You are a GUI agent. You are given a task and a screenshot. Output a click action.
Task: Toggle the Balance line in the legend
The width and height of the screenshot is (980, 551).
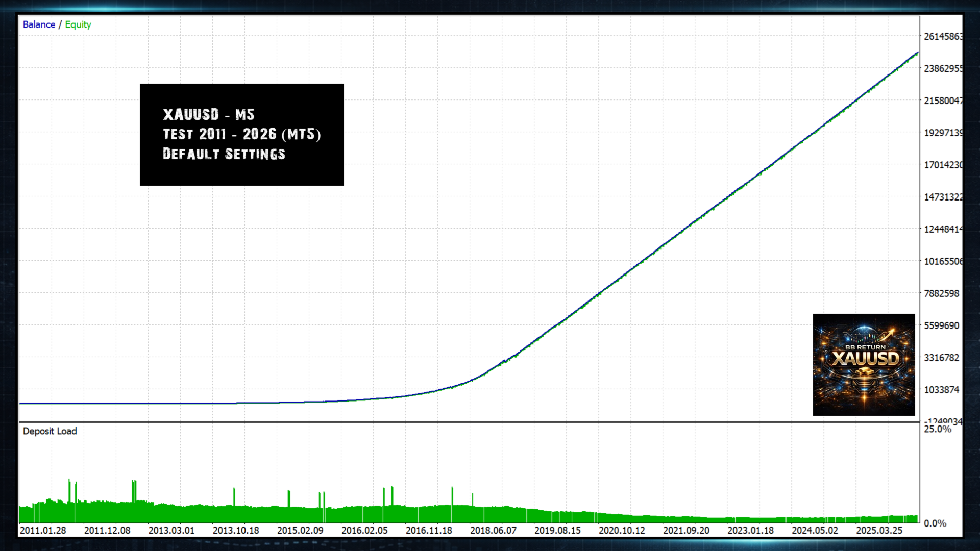39,24
